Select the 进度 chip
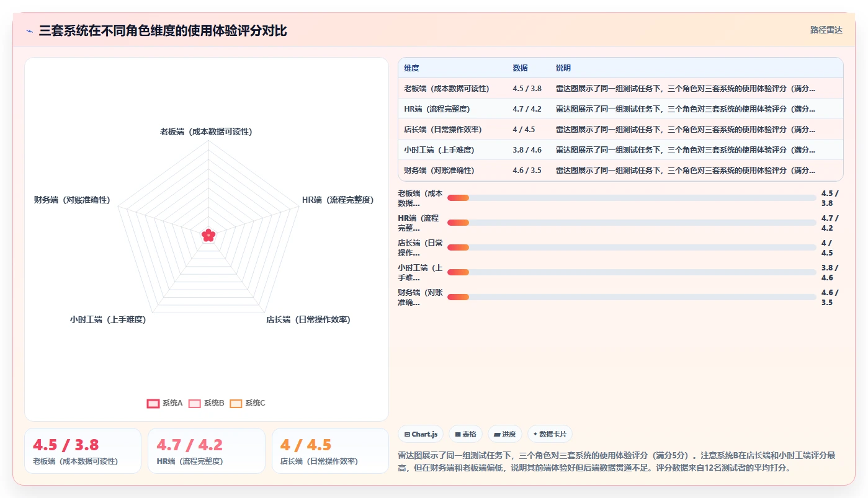The image size is (868, 498). (x=505, y=435)
